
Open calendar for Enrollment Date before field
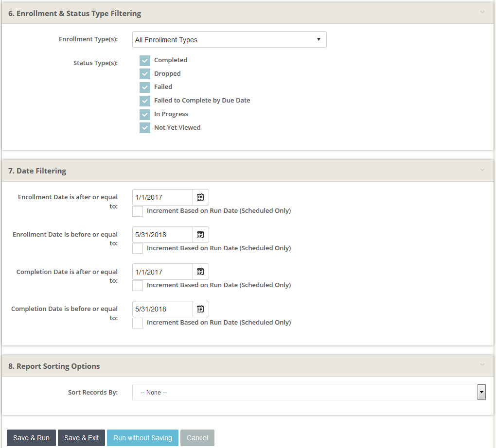tap(200, 235)
